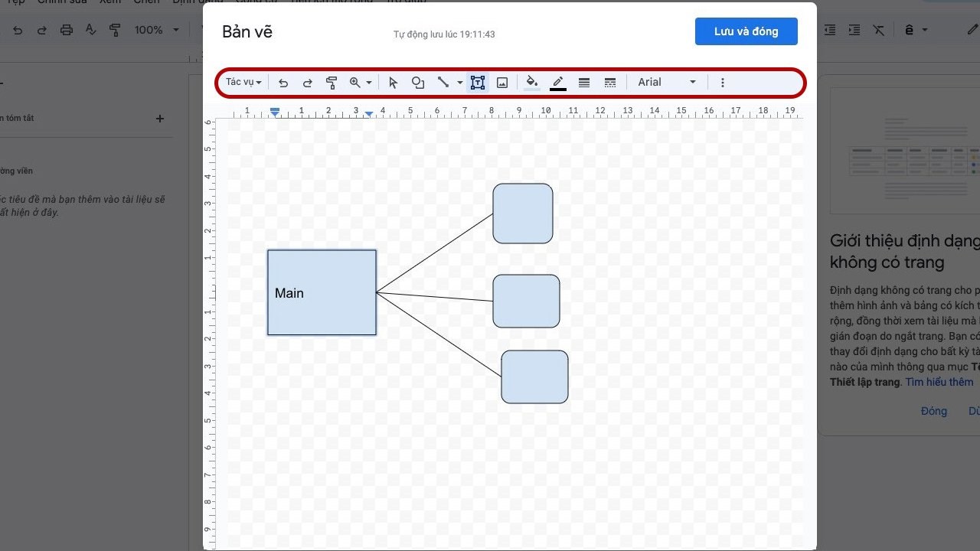
Task: Insert an image into the drawing
Action: point(502,83)
